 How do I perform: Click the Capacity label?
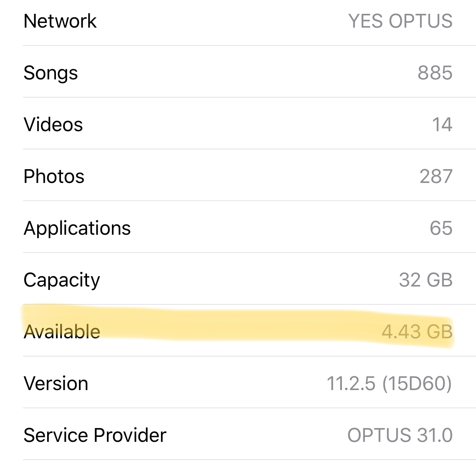pyautogui.click(x=62, y=279)
